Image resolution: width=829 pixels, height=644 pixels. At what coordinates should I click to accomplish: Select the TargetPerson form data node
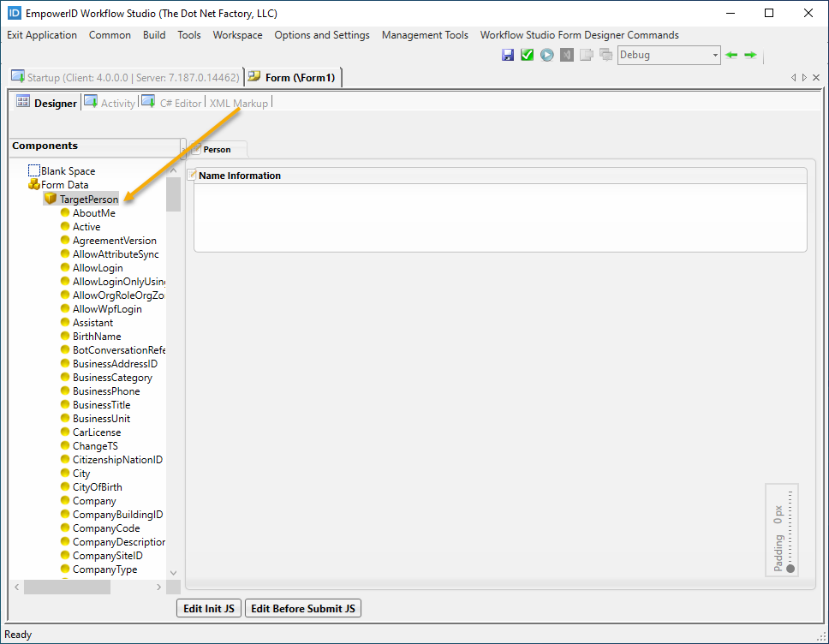(88, 199)
